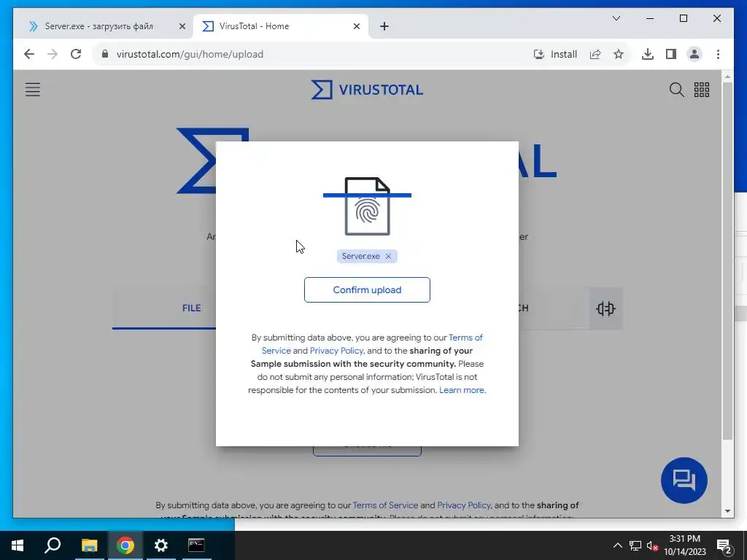
Task: Close the VirusTotal - Home tab
Action: 356,26
